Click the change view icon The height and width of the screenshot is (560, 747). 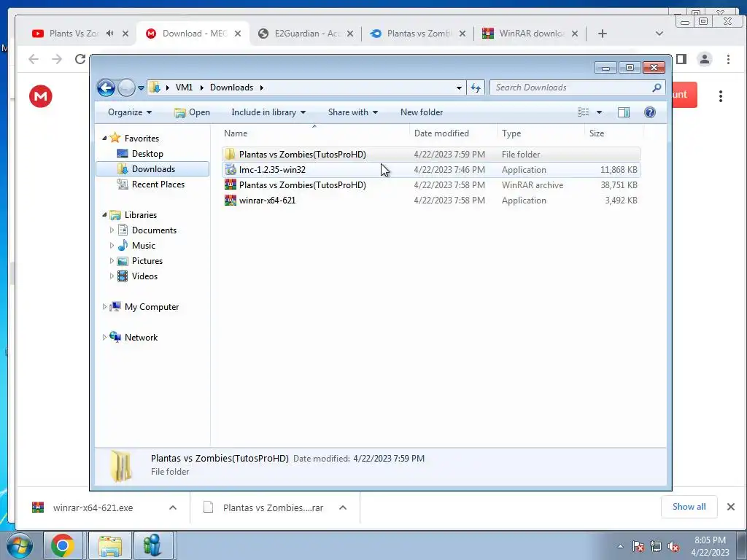[583, 112]
